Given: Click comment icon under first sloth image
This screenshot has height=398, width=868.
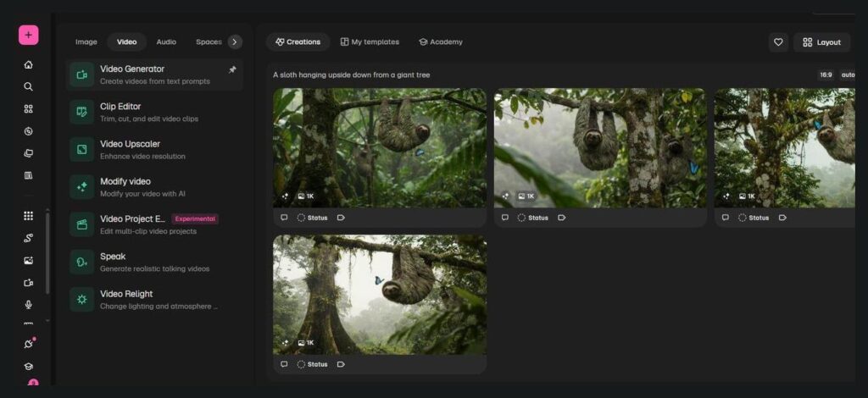Looking at the screenshot, I should click(284, 218).
